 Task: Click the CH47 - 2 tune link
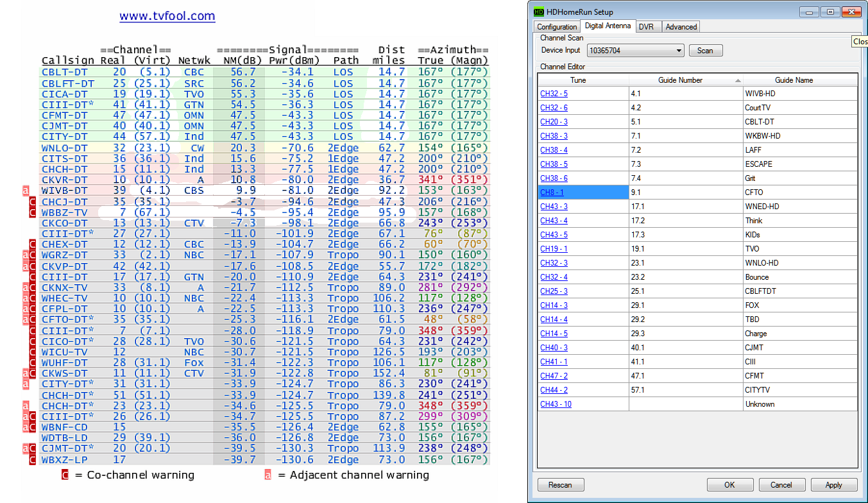tap(554, 376)
